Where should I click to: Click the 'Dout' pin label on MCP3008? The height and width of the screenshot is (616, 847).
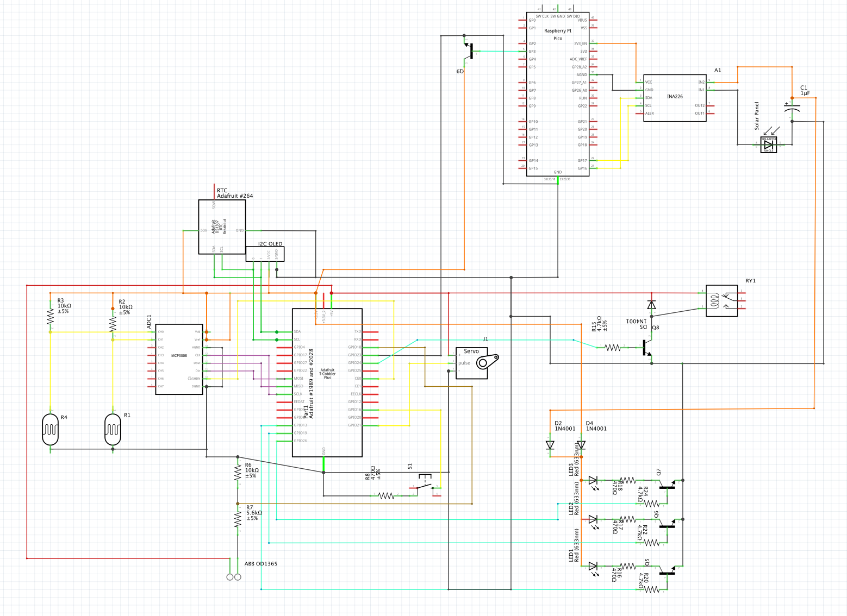[197, 363]
